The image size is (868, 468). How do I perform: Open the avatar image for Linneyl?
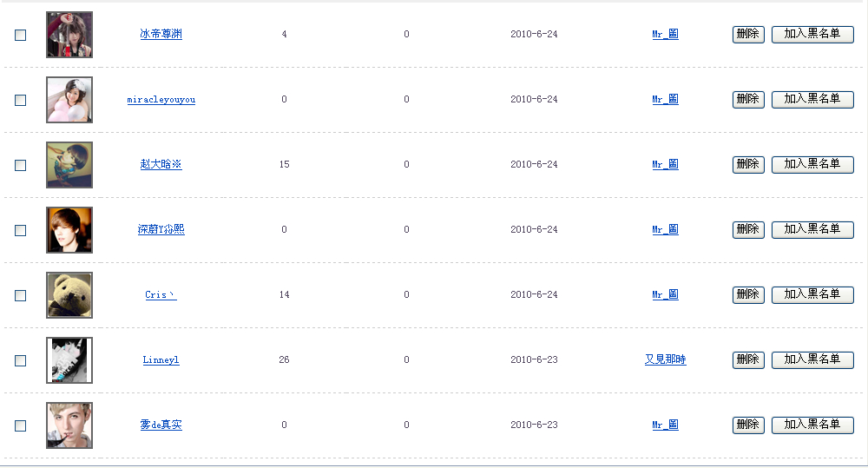tap(69, 360)
